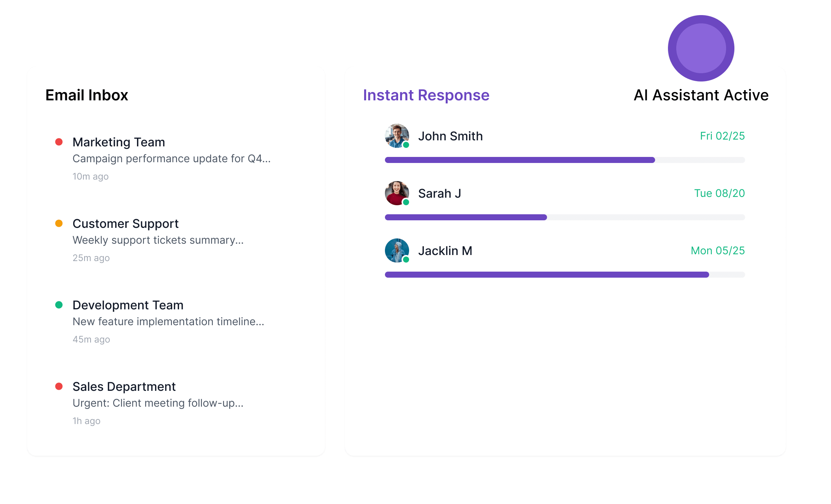This screenshot has width=831, height=504.
Task: Select the Email Inbox heading
Action: click(x=87, y=95)
